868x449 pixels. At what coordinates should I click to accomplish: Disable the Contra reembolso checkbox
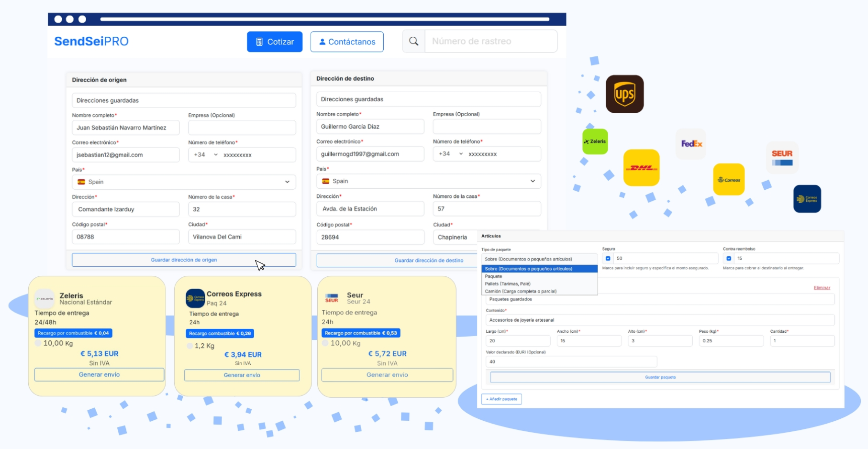click(729, 258)
